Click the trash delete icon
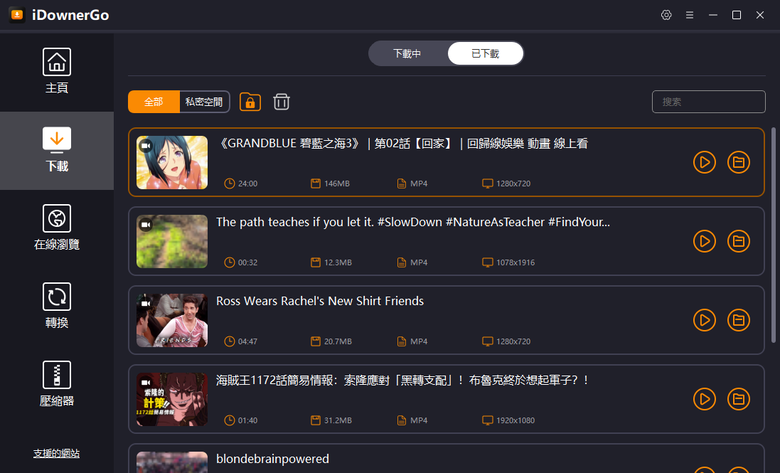 281,101
